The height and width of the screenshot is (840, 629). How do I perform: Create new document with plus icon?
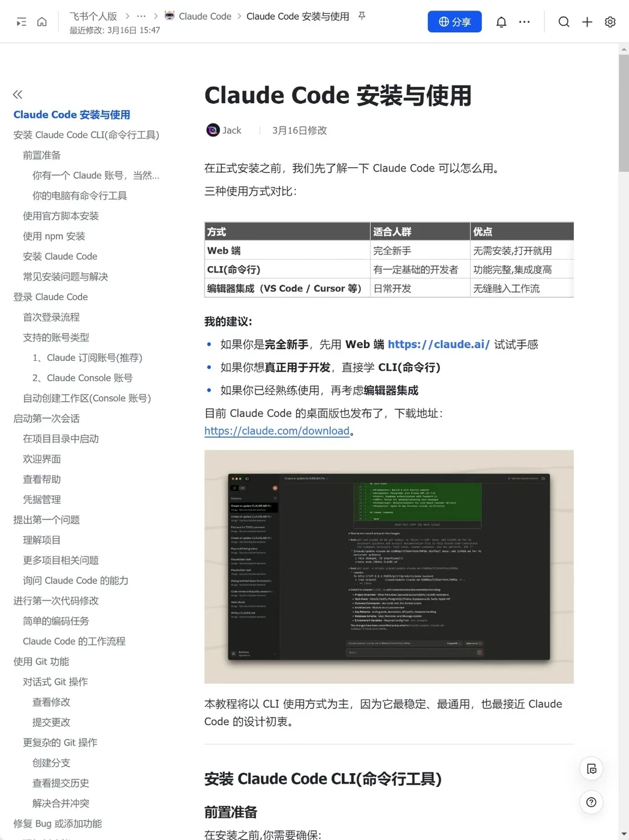(587, 22)
